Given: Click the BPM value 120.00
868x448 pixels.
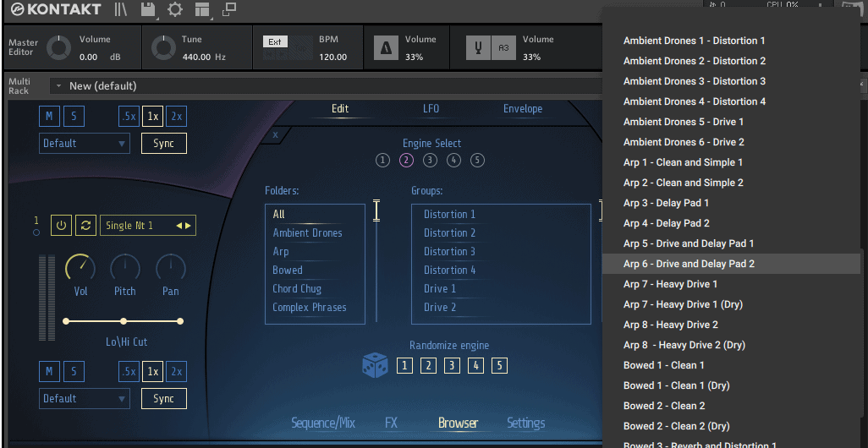Looking at the screenshot, I should coord(332,57).
